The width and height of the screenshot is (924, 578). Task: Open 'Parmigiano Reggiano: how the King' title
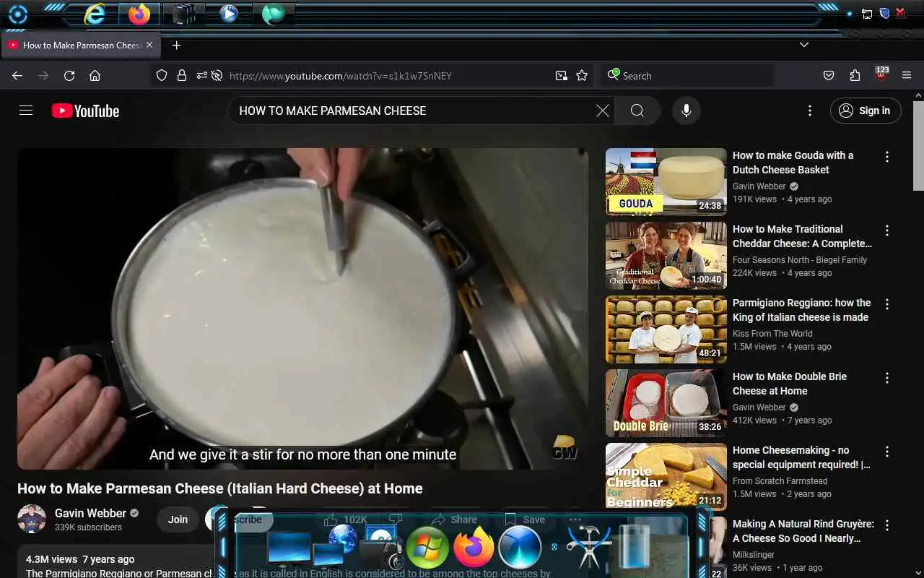[801, 310]
